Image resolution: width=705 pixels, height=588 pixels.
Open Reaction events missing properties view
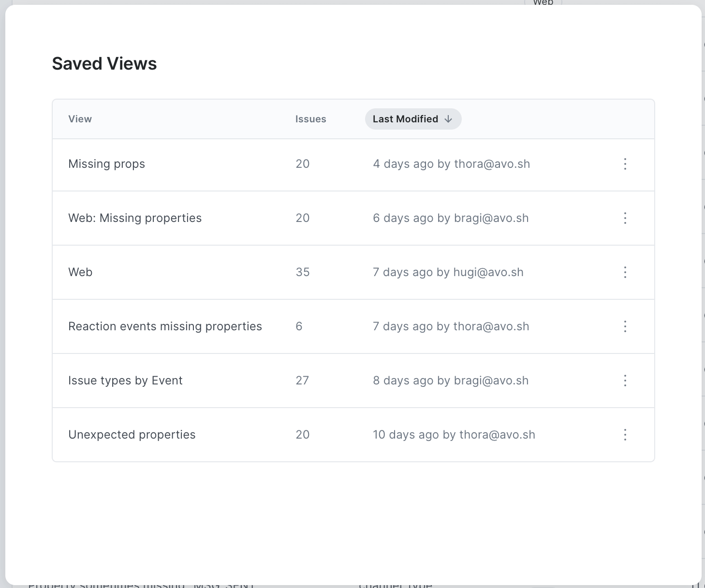pos(165,326)
